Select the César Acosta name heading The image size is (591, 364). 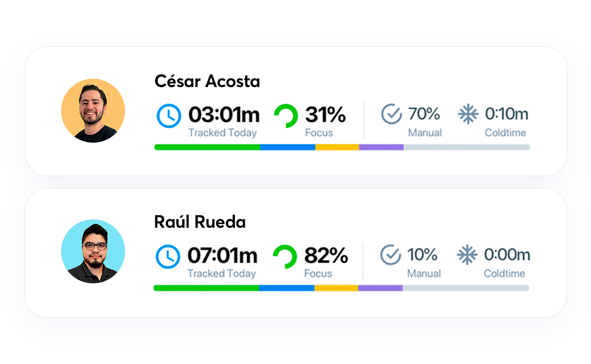pos(207,81)
